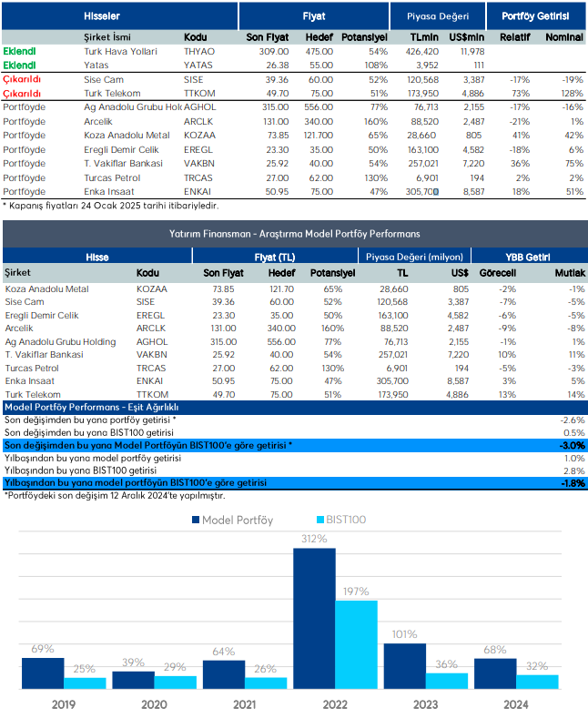The image size is (588, 718).
Task: Click the Hisseler header in top table
Action: (101, 16)
